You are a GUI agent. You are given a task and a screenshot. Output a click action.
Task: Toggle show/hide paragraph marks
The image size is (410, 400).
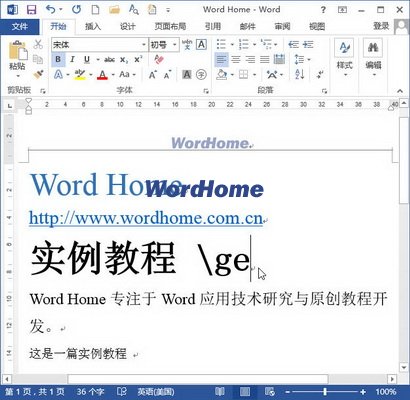320,74
